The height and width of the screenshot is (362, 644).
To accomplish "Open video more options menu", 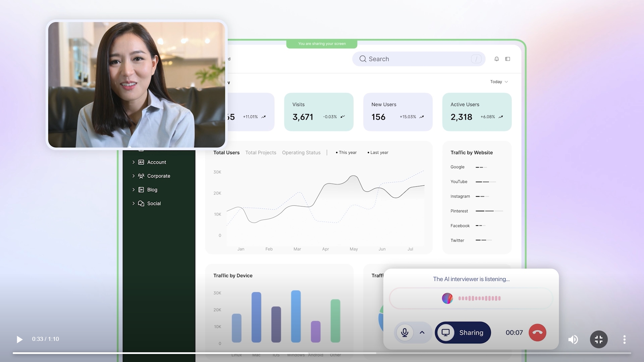I will (x=624, y=340).
